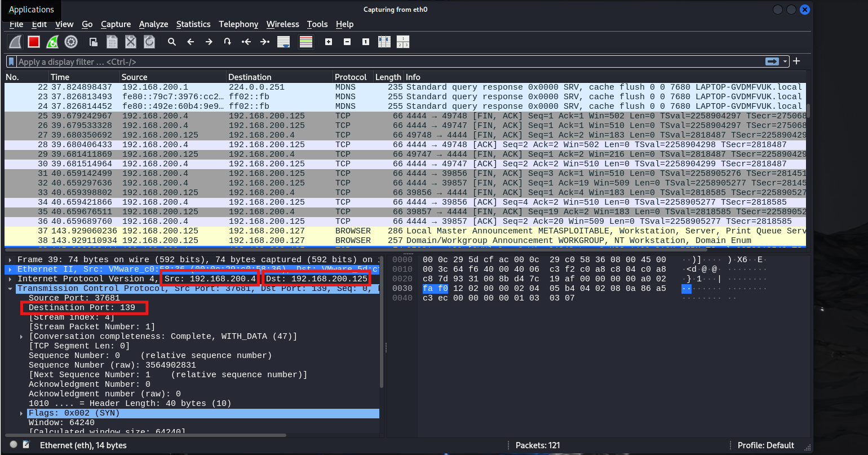Select packet 22 MDNS row
The height and width of the screenshot is (455, 868).
[x=405, y=87]
